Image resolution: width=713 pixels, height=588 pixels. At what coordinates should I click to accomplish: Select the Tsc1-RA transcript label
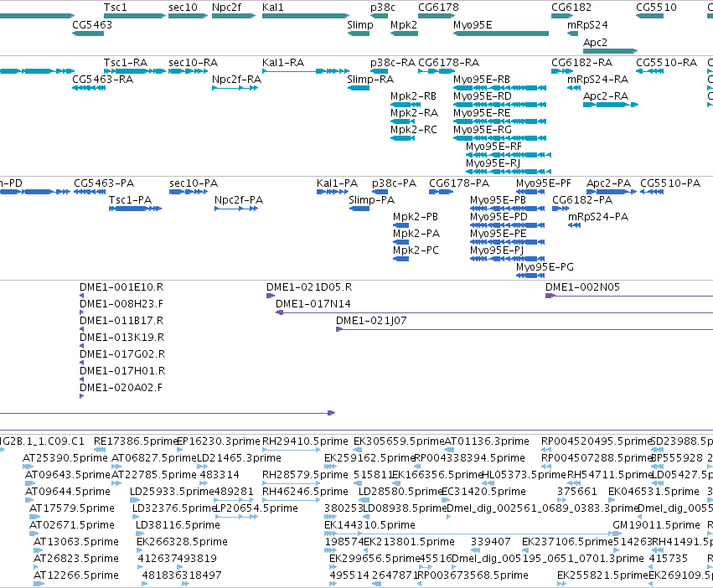pyautogui.click(x=126, y=62)
